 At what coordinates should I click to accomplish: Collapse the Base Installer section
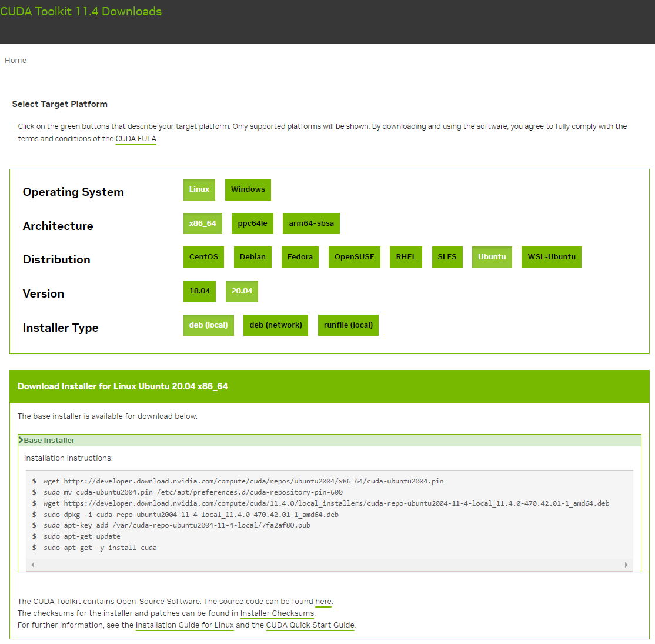[329, 441]
